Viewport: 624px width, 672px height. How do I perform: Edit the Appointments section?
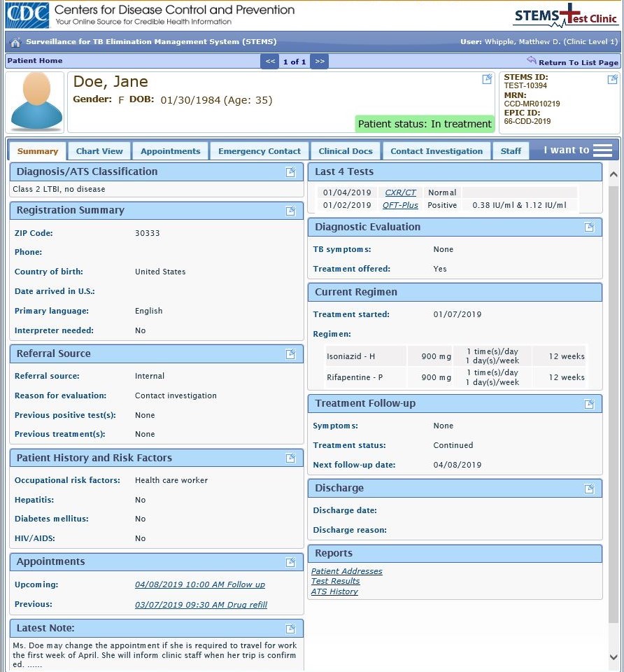[x=291, y=562]
